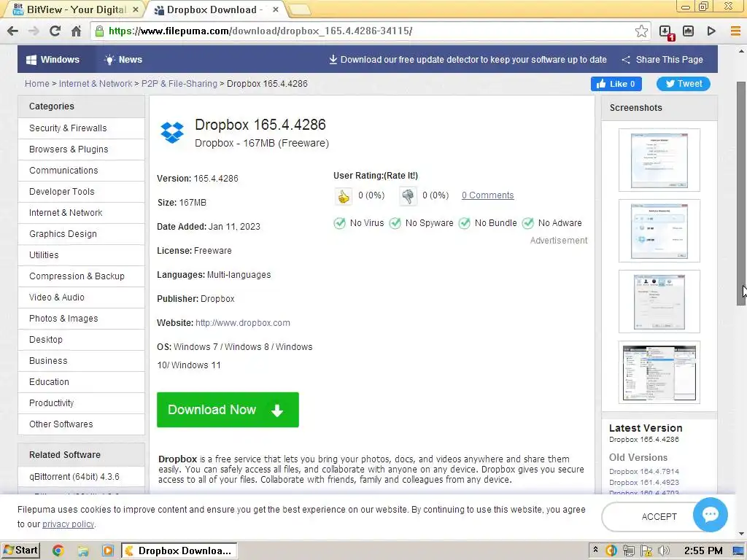Close the BitView tab
Viewport: 747px width, 560px height.
coord(135,9)
